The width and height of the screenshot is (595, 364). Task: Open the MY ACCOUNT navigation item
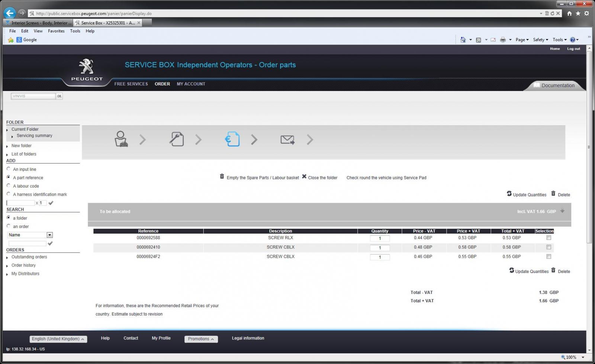click(191, 84)
